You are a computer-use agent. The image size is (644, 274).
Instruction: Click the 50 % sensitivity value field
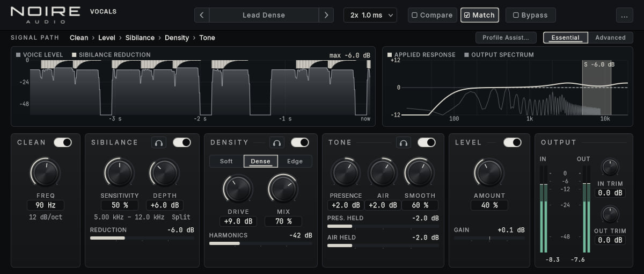(x=119, y=205)
